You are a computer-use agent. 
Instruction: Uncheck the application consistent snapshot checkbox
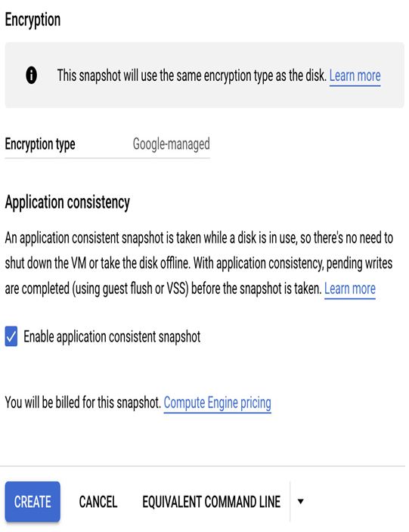pos(11,336)
